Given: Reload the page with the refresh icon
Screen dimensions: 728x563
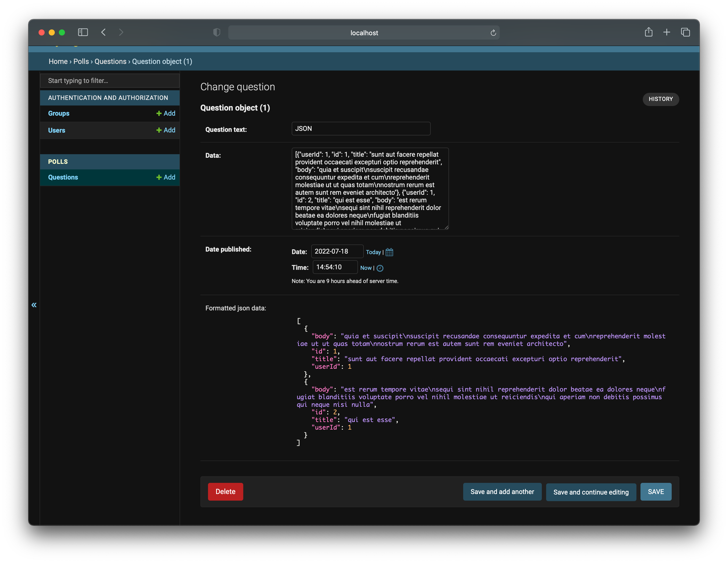Looking at the screenshot, I should pyautogui.click(x=493, y=33).
